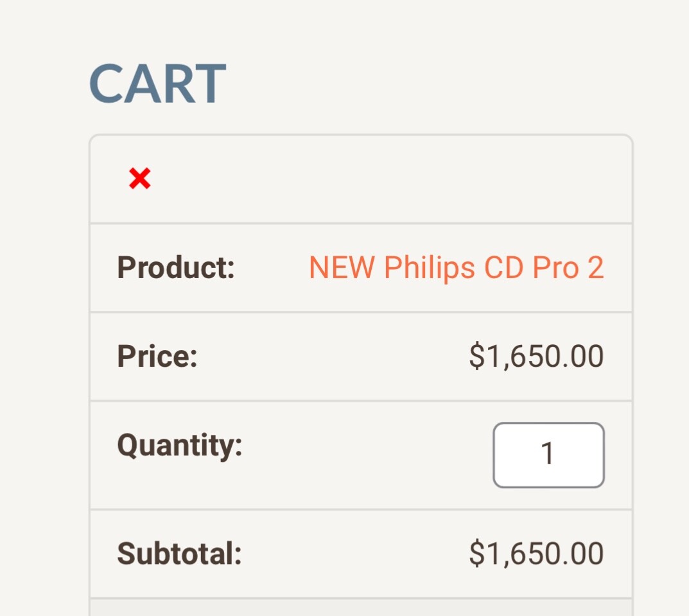Focus the Quantity input box

click(548, 455)
